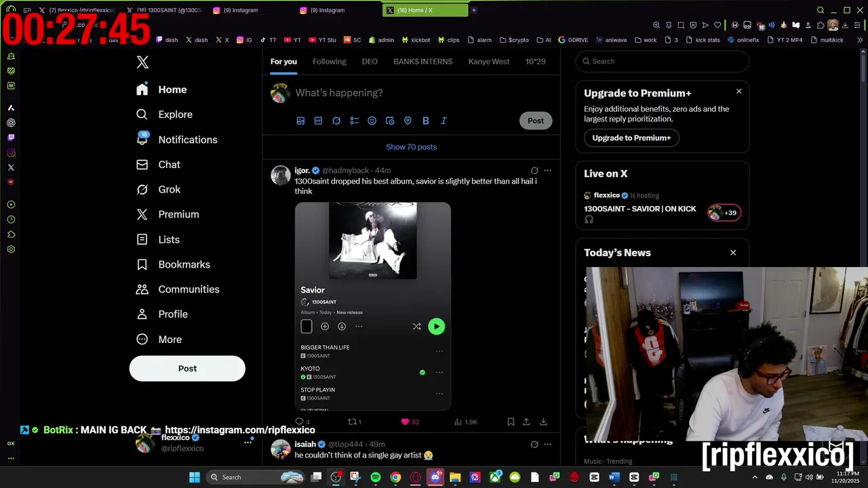
Task: Download media from igor.'s post
Action: pyautogui.click(x=543, y=422)
